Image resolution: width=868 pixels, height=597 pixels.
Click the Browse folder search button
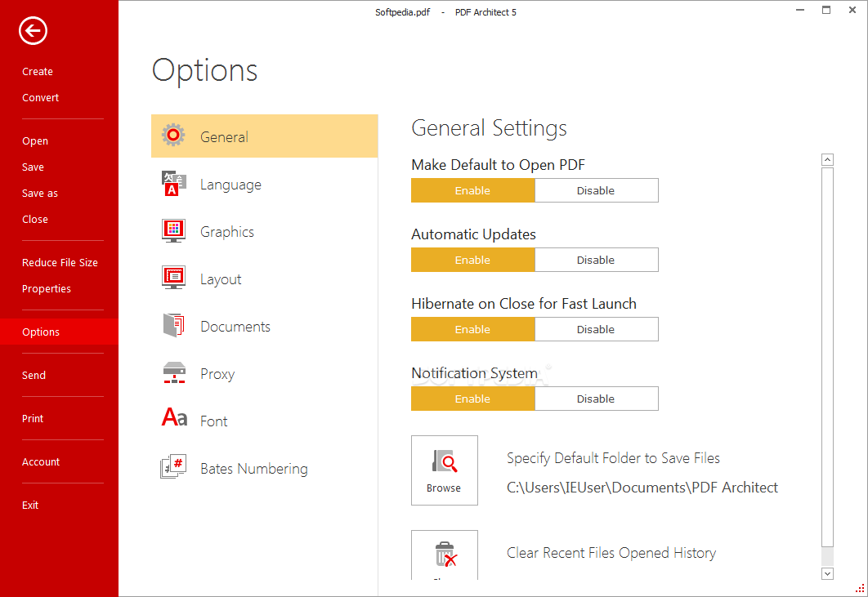(445, 470)
